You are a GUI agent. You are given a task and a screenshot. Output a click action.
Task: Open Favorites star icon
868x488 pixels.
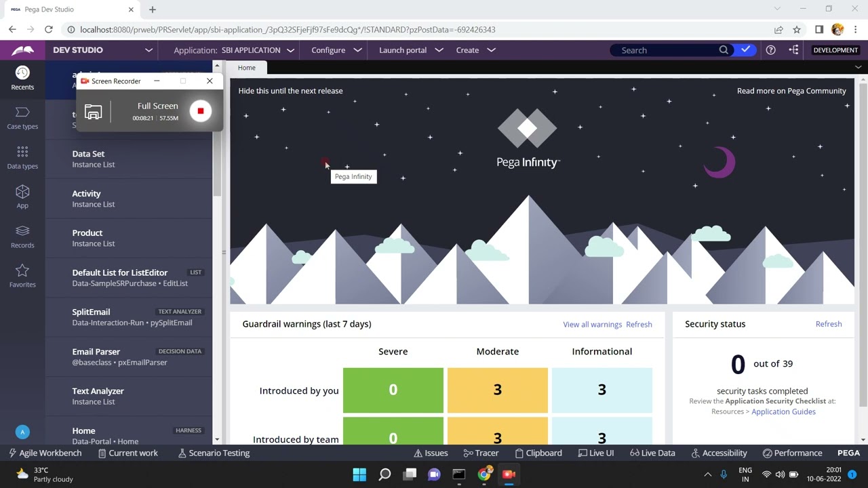[22, 275]
